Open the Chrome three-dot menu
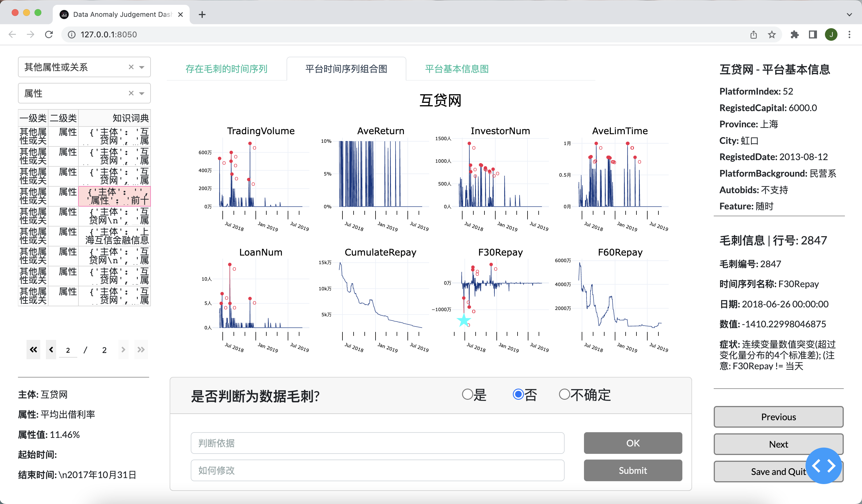The width and height of the screenshot is (862, 504). [849, 34]
